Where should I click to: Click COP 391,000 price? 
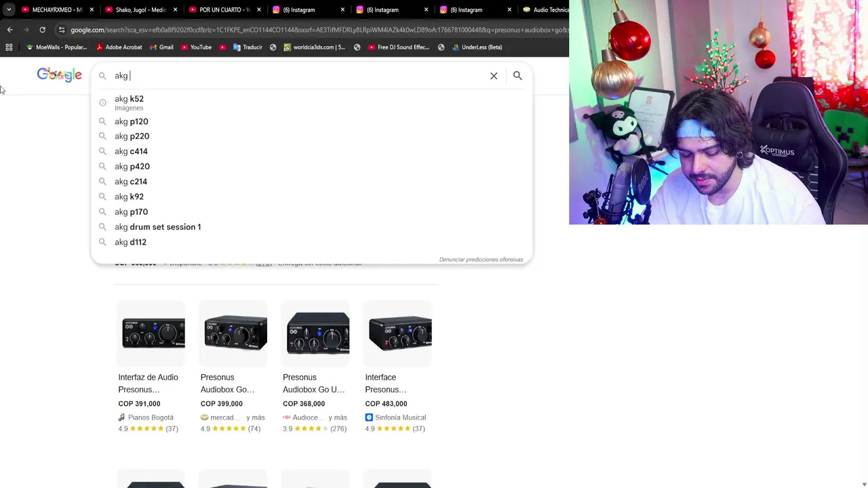139,404
